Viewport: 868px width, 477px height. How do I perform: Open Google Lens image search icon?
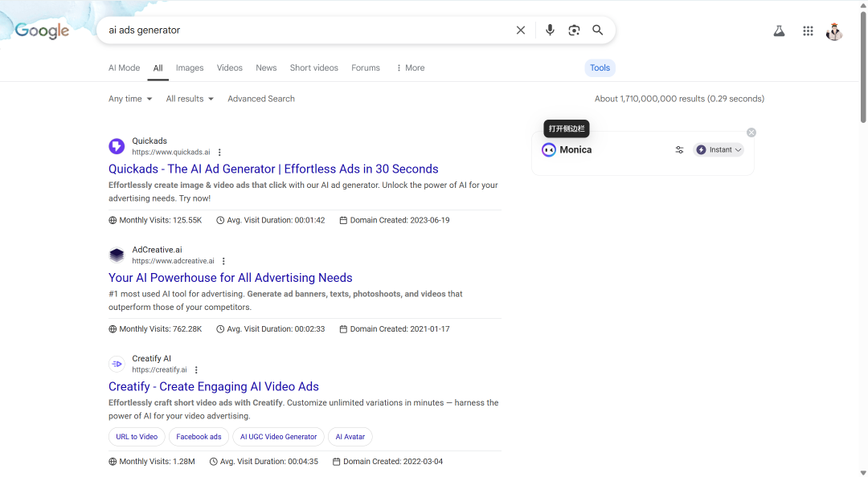tap(574, 30)
